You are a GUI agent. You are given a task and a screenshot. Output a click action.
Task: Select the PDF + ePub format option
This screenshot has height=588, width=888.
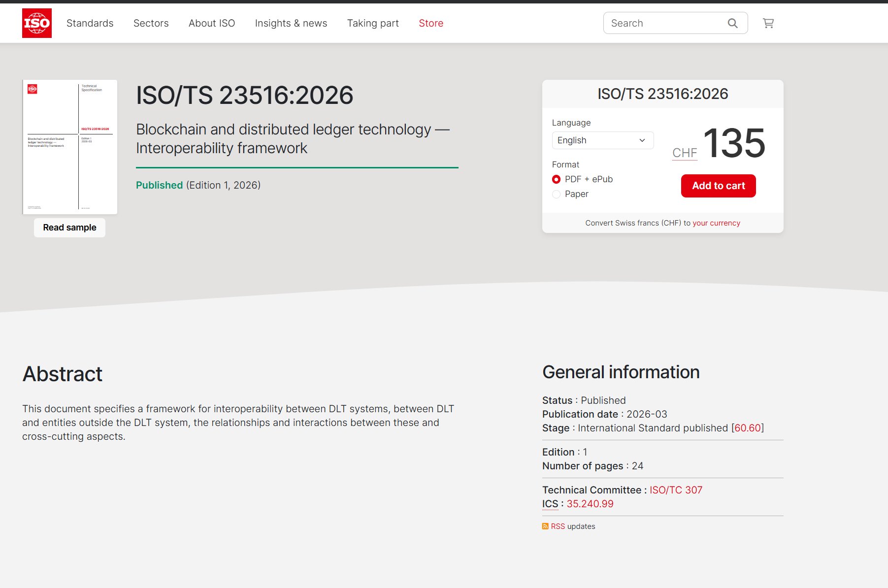point(557,179)
